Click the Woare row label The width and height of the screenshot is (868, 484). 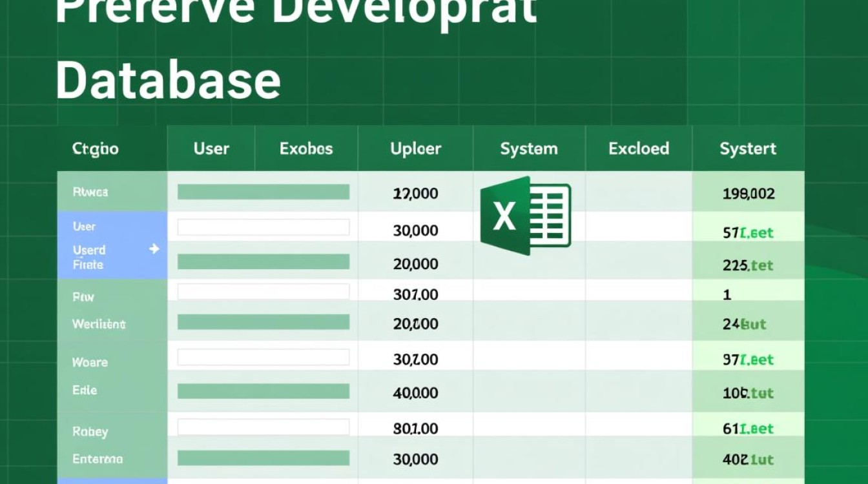(x=90, y=362)
